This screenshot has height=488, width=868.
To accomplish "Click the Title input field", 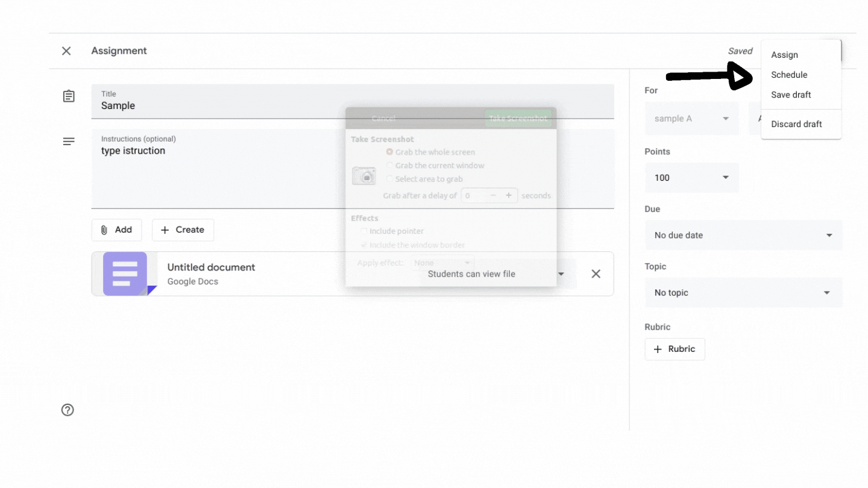I will point(353,101).
